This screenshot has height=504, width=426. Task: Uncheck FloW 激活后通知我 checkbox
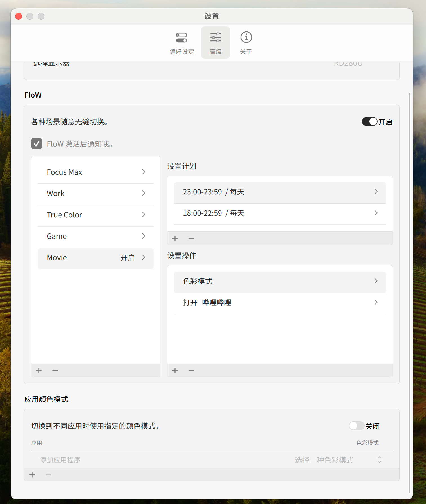pos(37,143)
